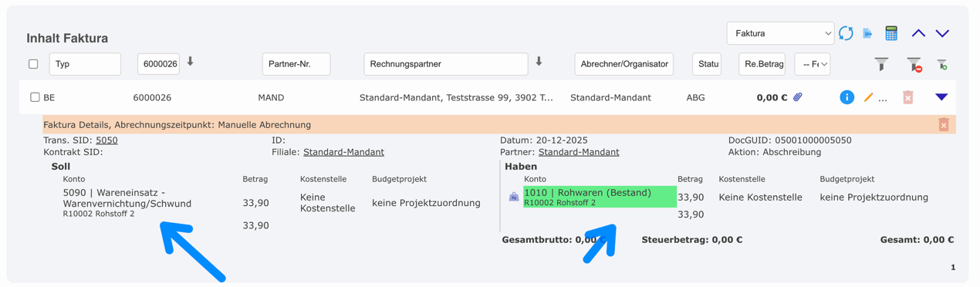Click the Rechnungspartner filter field
Viewport: 980px width, 287px height.
pos(446,64)
